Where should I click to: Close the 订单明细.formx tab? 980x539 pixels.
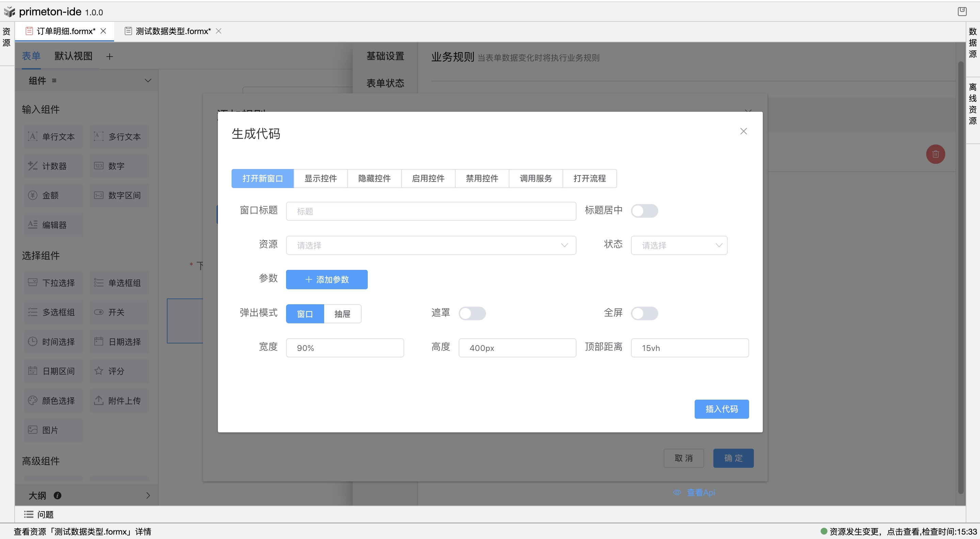(103, 31)
